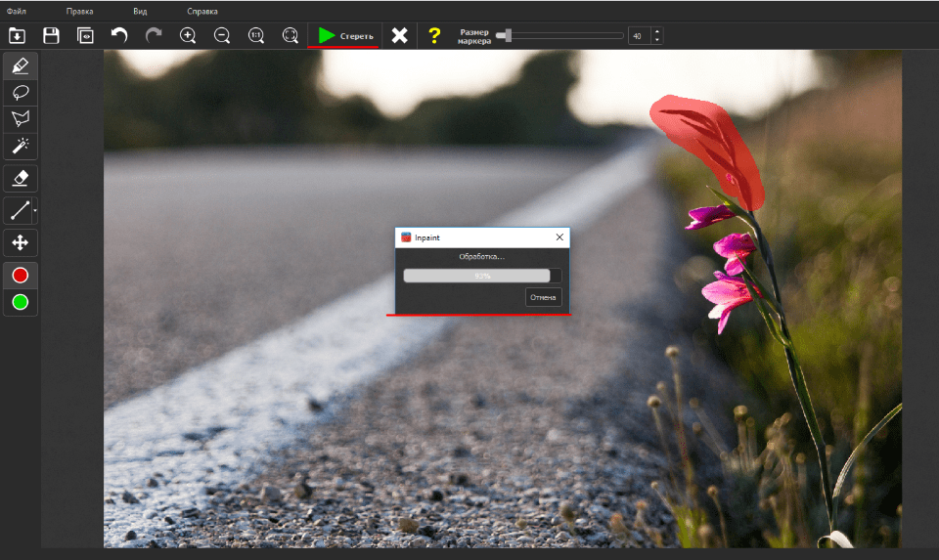
Task: Select the Move tool
Action: point(21,243)
